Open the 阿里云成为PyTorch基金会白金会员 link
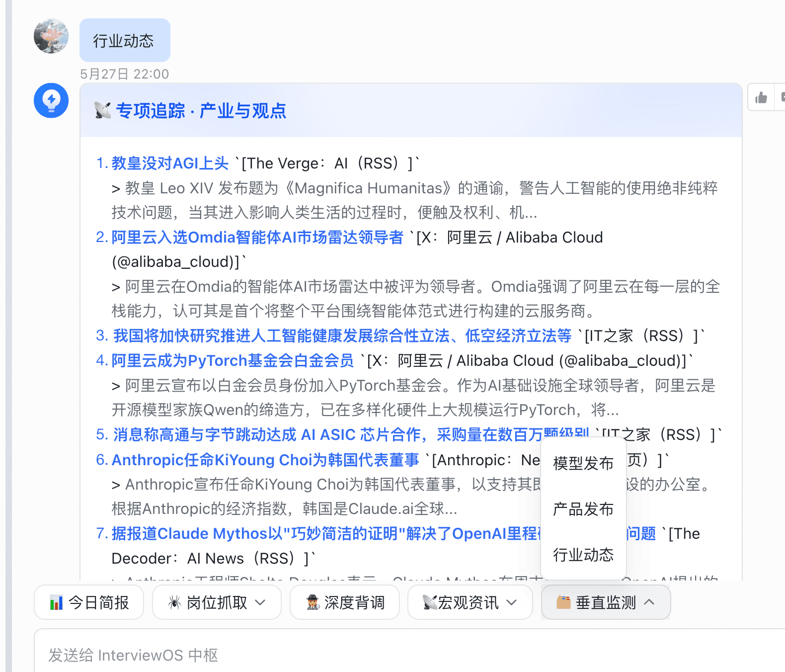 (x=233, y=360)
